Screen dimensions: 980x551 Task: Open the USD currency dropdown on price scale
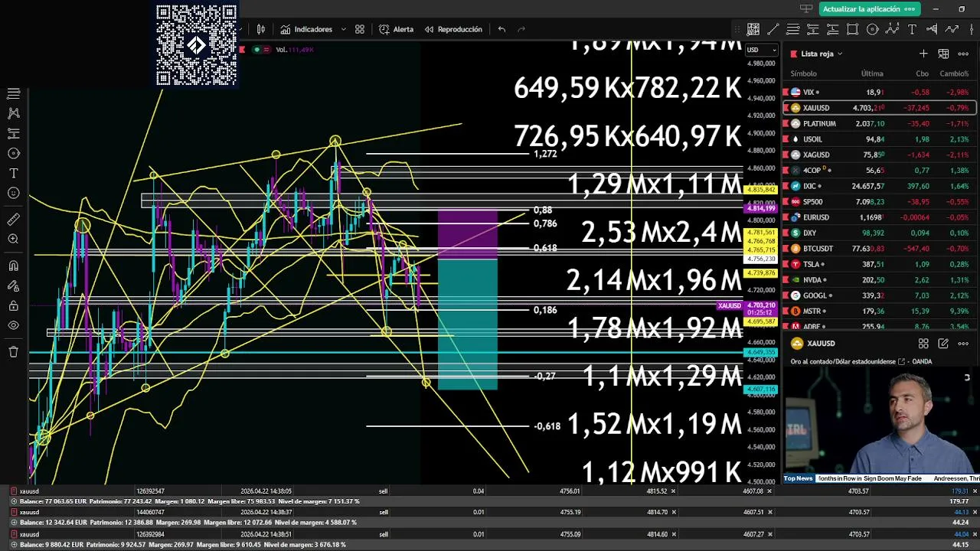coord(762,51)
